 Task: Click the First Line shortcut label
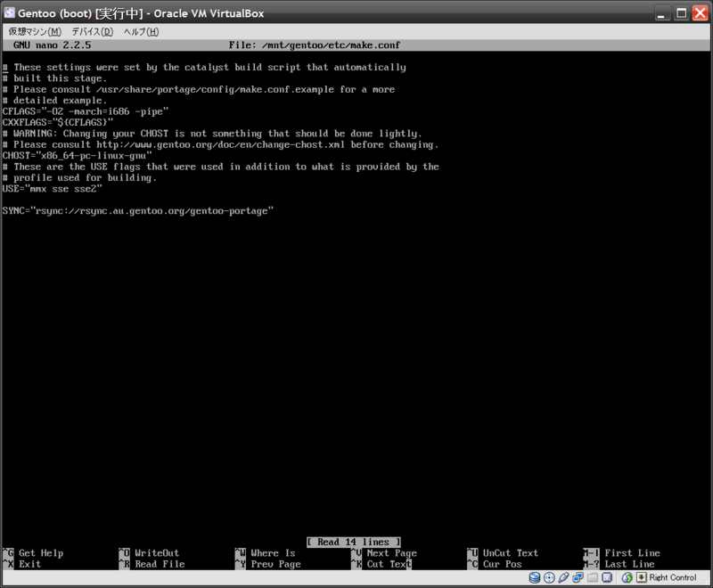(632, 553)
